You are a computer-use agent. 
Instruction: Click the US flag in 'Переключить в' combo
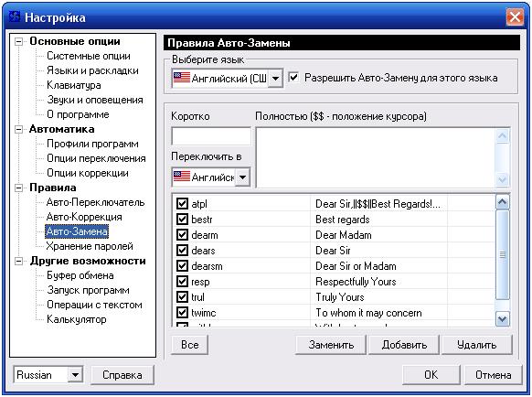(x=182, y=177)
